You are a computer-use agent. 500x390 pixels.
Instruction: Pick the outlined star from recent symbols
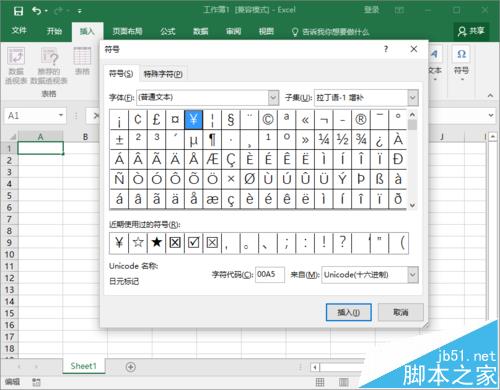point(138,243)
